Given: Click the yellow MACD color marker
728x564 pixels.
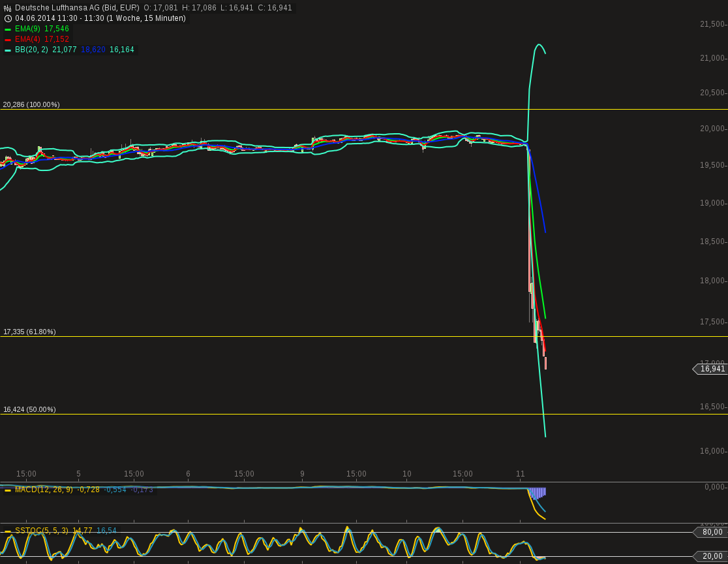Looking at the screenshot, I should [x=8, y=490].
